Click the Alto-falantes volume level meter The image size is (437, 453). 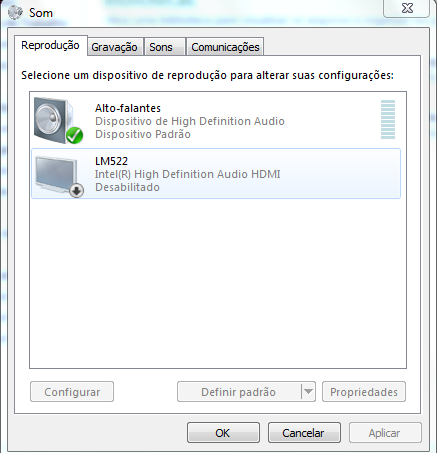tap(388, 119)
